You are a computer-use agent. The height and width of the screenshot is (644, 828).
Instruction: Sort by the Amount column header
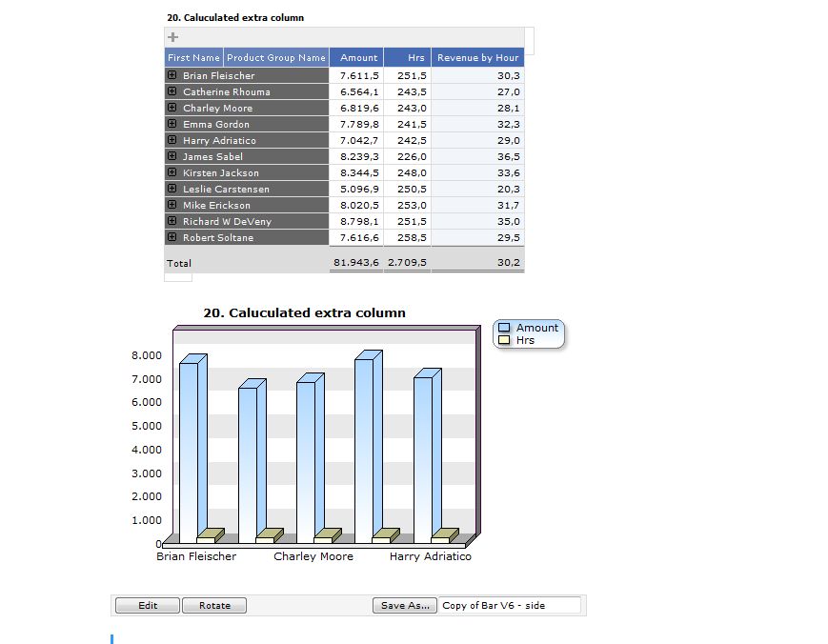tap(358, 58)
